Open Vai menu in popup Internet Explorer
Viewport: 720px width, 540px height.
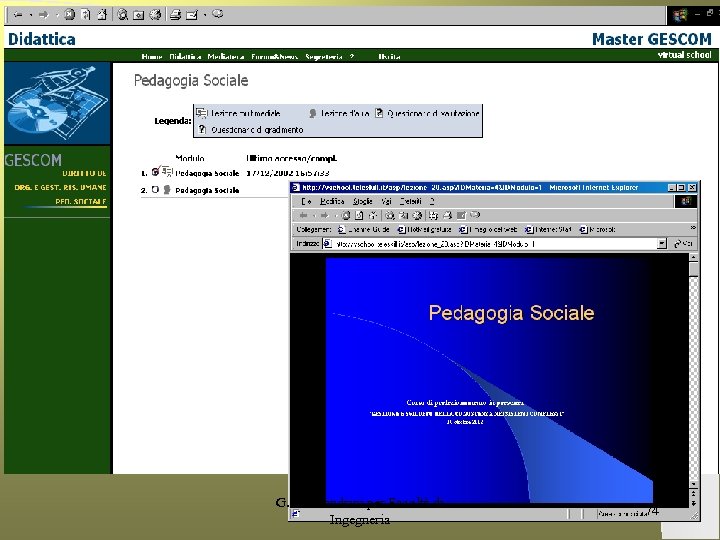click(x=386, y=201)
